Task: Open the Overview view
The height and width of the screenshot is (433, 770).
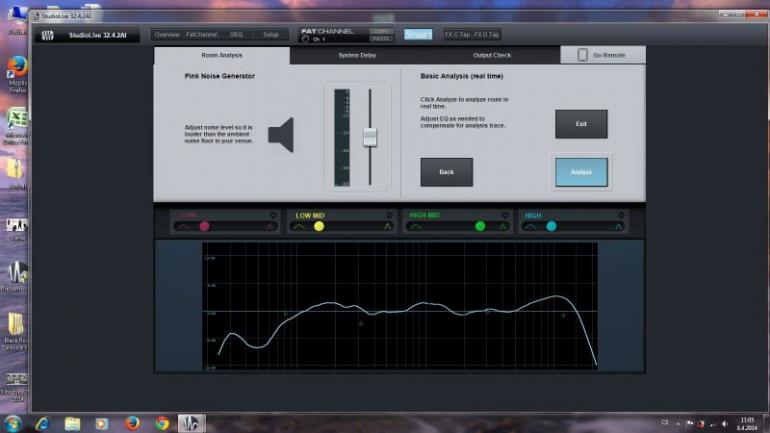Action: point(167,35)
